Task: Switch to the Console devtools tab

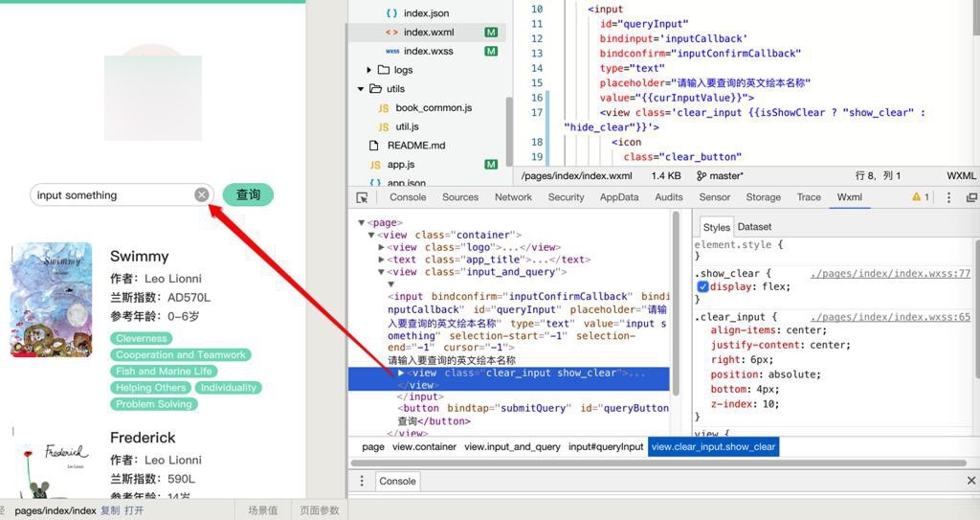Action: click(x=408, y=197)
